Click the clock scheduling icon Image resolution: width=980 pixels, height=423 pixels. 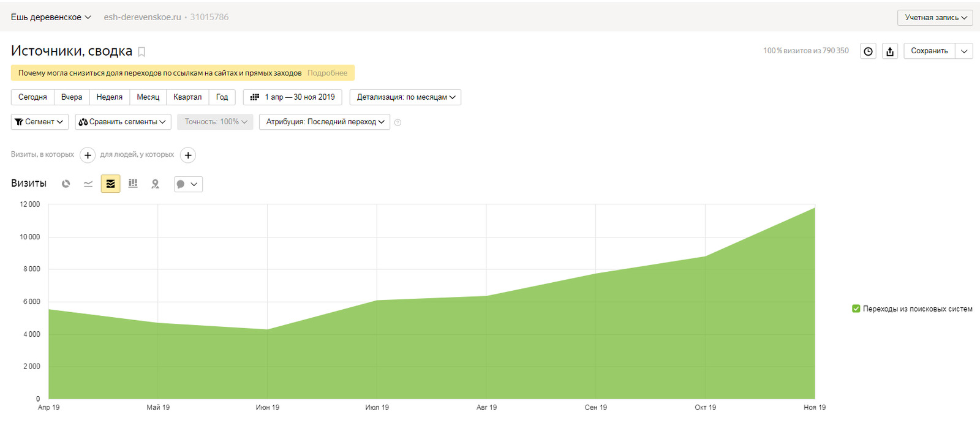(x=868, y=51)
